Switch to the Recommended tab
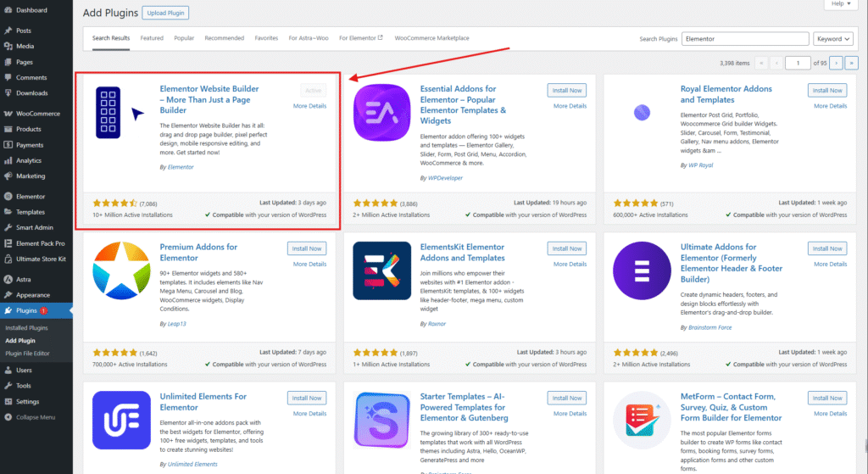Image resolution: width=868 pixels, height=474 pixels. tap(224, 38)
